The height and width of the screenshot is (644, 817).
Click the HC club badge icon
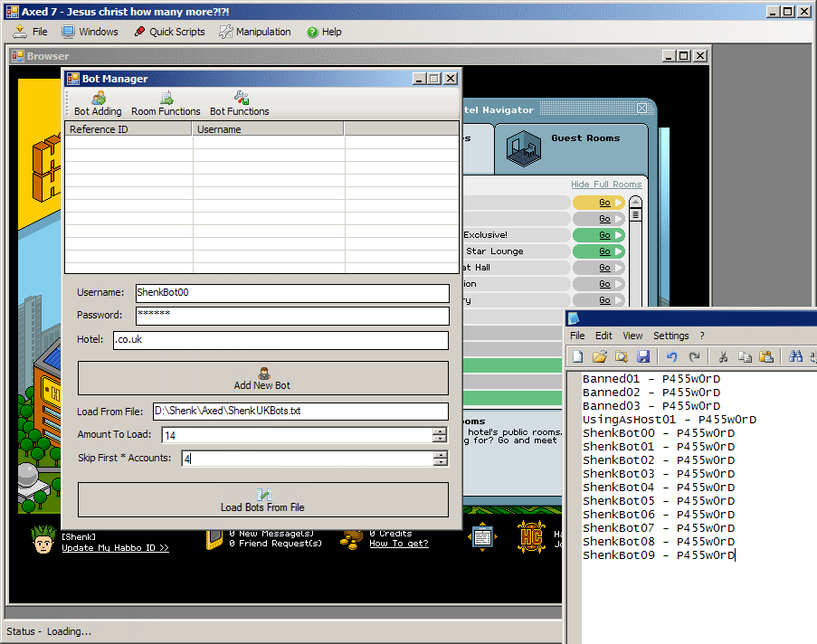[x=531, y=536]
